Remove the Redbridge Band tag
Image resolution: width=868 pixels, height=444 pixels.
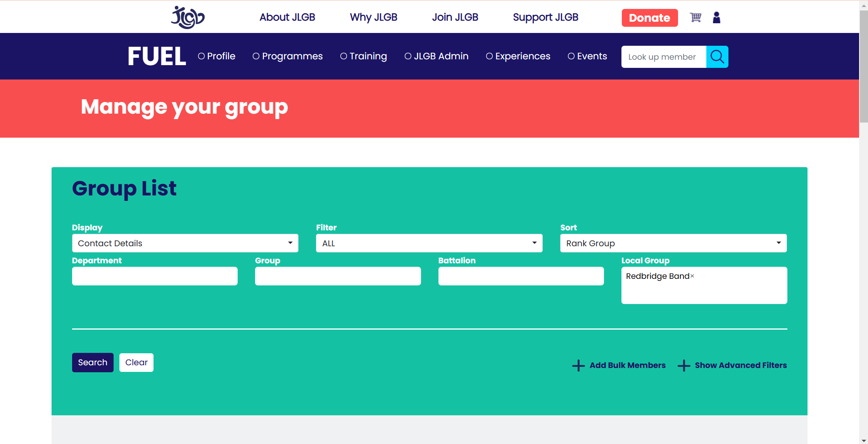(692, 276)
